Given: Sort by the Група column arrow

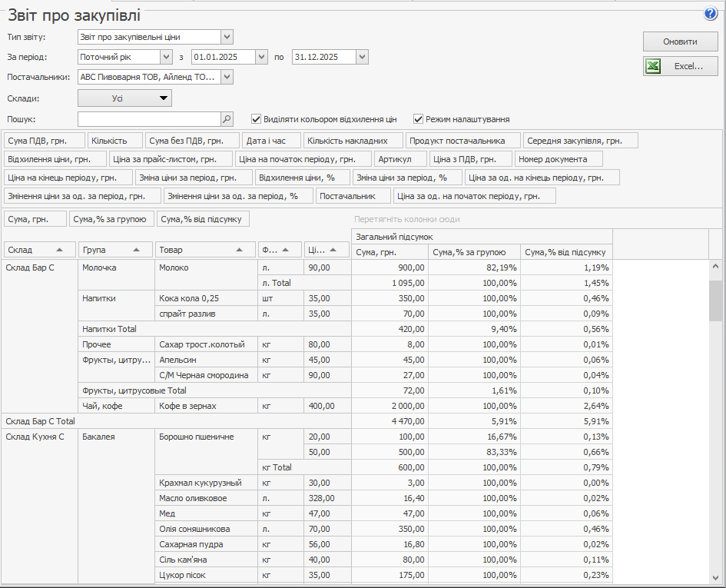Looking at the screenshot, I should (137, 250).
